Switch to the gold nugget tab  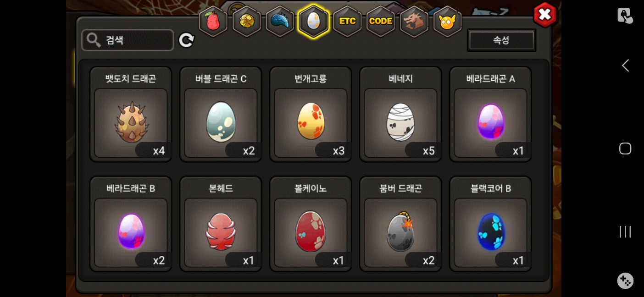tap(247, 21)
